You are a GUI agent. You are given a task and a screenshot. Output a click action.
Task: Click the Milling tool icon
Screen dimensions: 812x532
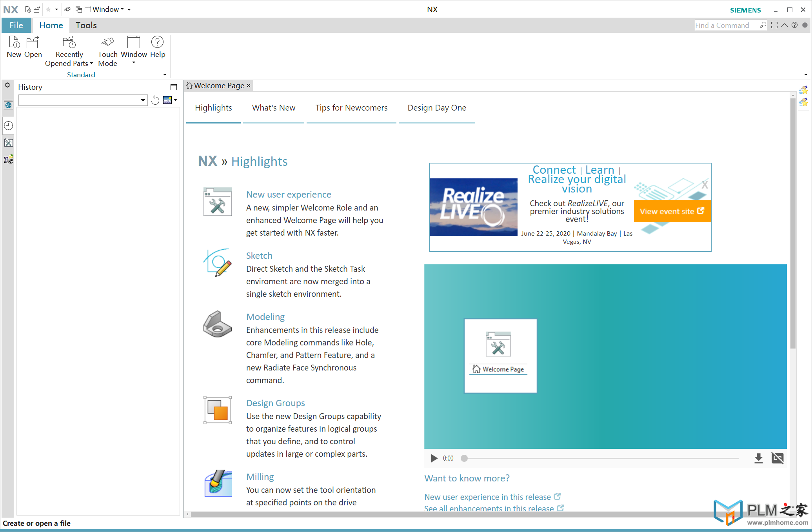point(218,483)
